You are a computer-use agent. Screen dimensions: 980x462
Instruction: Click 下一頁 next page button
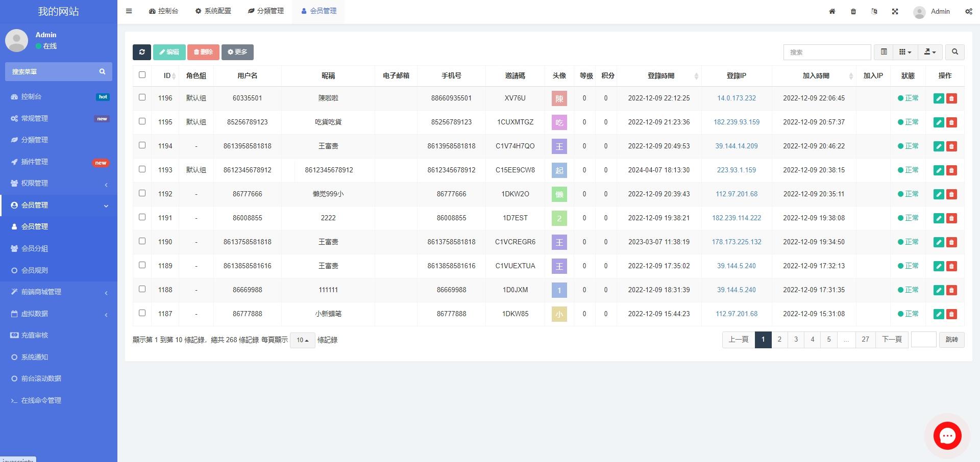pos(892,340)
